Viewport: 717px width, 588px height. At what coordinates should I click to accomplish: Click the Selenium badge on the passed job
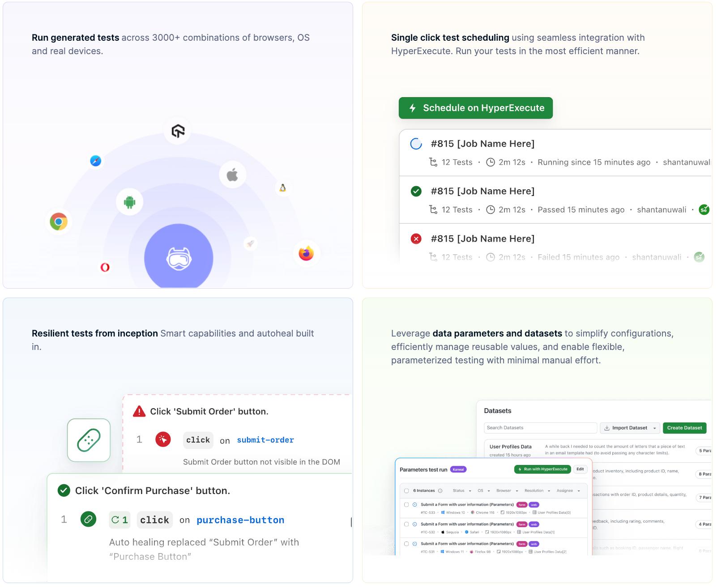704,209
